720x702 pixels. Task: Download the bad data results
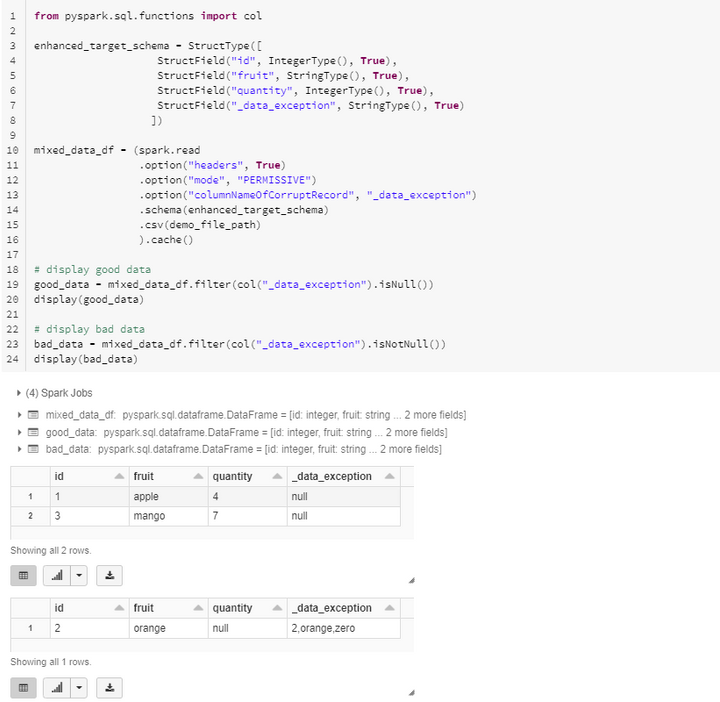[x=109, y=688]
